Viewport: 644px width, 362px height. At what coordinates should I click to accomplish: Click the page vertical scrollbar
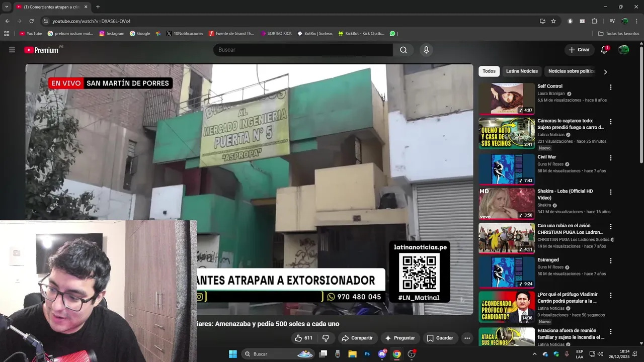pyautogui.click(x=641, y=104)
